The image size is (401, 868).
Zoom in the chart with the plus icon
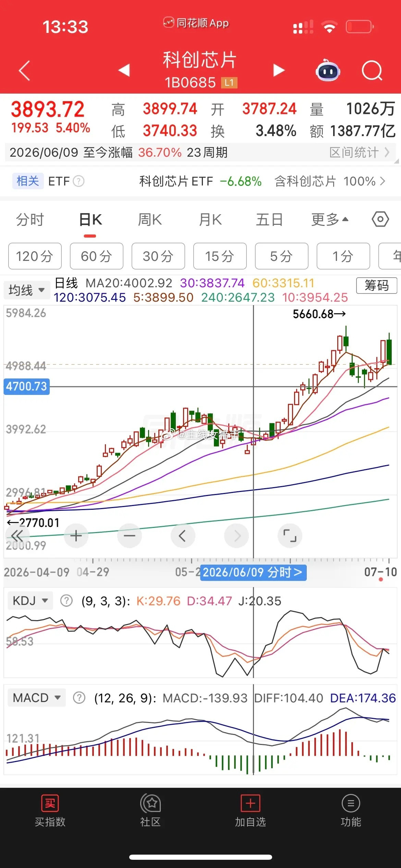(76, 535)
